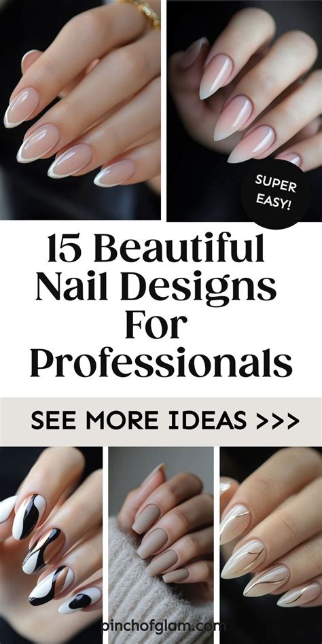Open the white French tip nails photo
The height and width of the screenshot is (644, 322).
click(80, 109)
